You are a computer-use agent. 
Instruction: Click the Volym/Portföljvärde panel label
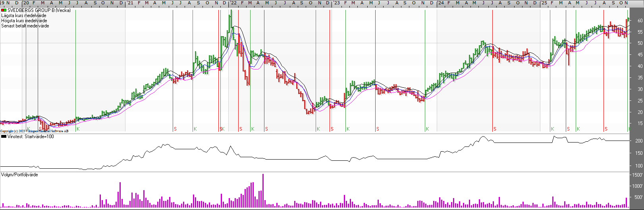point(20,175)
